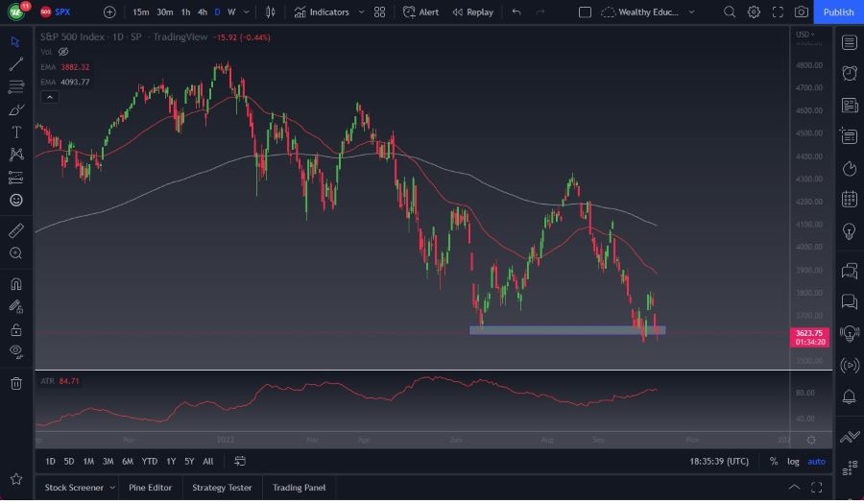Toggle auto scale on price axis
Image resolution: width=864 pixels, height=504 pixels.
pos(816,462)
